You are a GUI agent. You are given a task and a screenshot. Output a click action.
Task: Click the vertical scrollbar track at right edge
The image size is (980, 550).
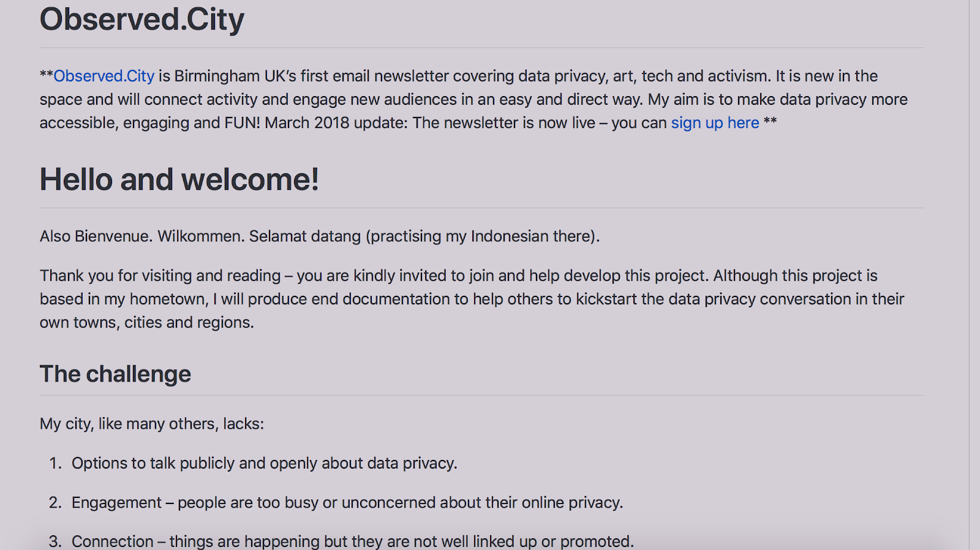(x=974, y=275)
